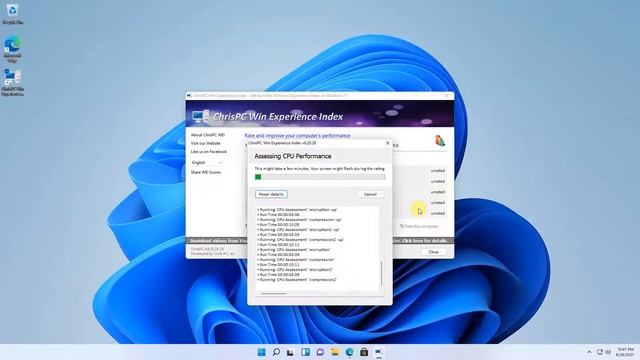
Task: Open Task View on the taskbar
Action: point(290,352)
